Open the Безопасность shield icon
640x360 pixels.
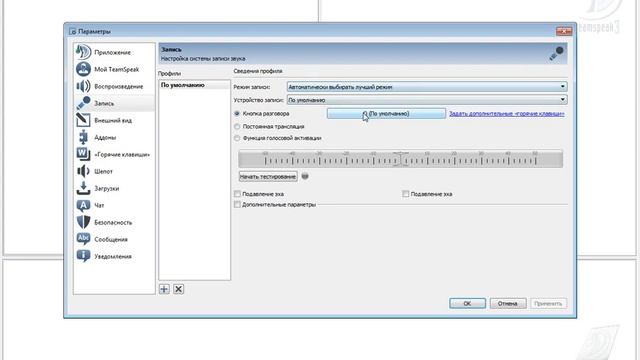tap(83, 222)
